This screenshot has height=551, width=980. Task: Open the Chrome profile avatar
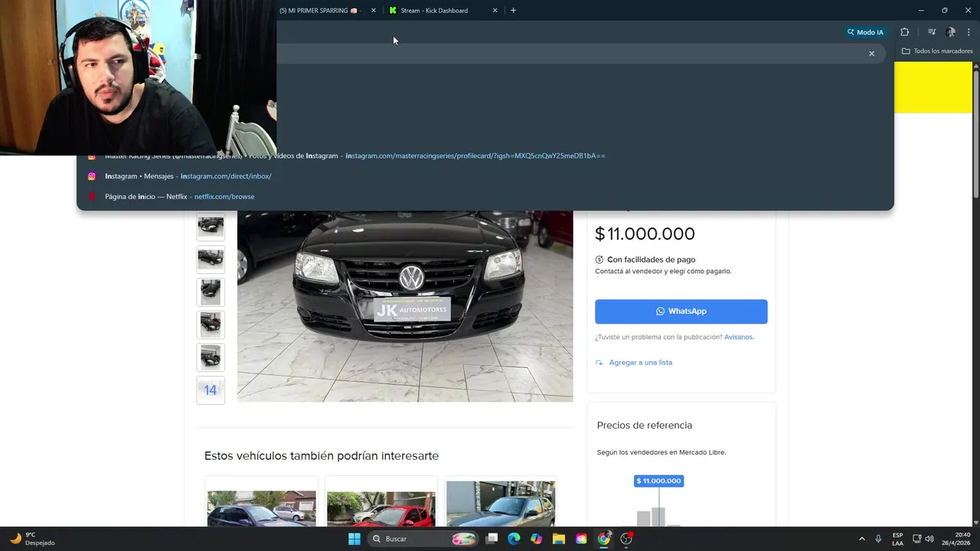coord(950,32)
